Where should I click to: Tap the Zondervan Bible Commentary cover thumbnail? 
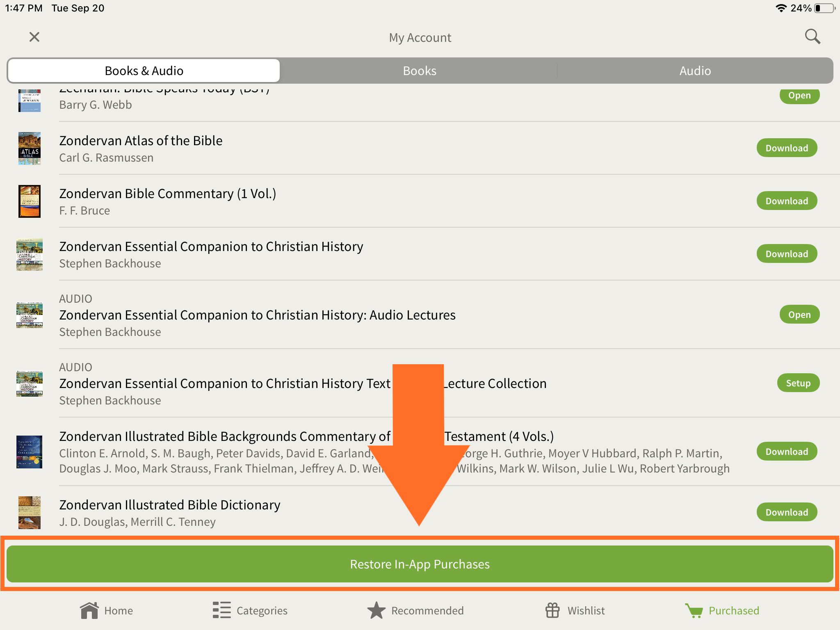[x=30, y=201]
